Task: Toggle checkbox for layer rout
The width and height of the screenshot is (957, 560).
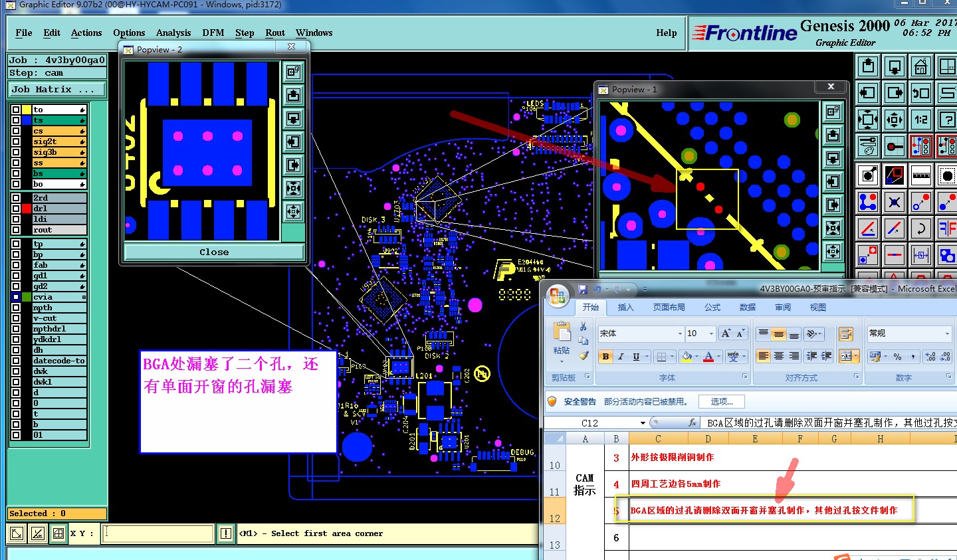Action: 15,230
